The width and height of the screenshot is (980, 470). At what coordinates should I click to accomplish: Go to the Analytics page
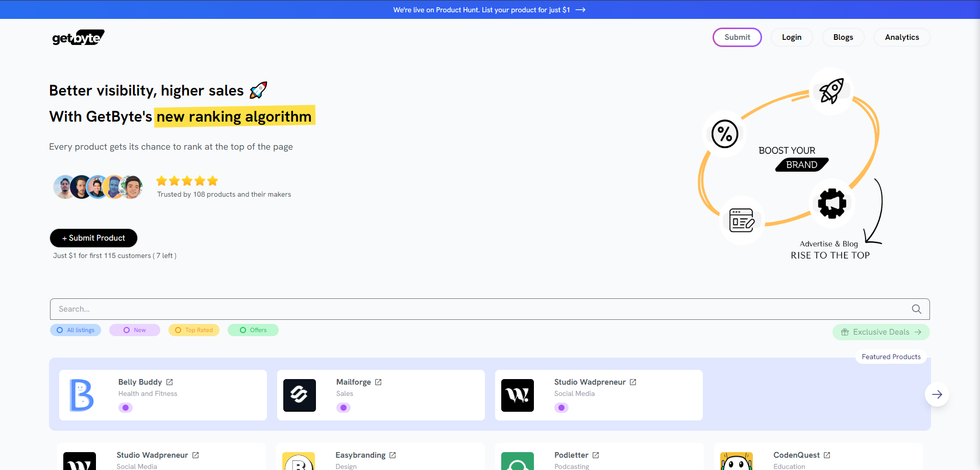[x=901, y=37]
